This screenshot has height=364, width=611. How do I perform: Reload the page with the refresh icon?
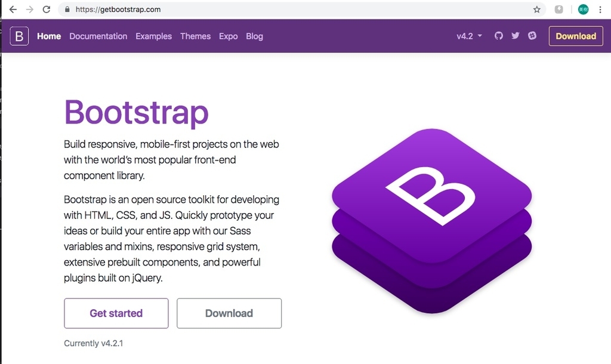pyautogui.click(x=47, y=10)
